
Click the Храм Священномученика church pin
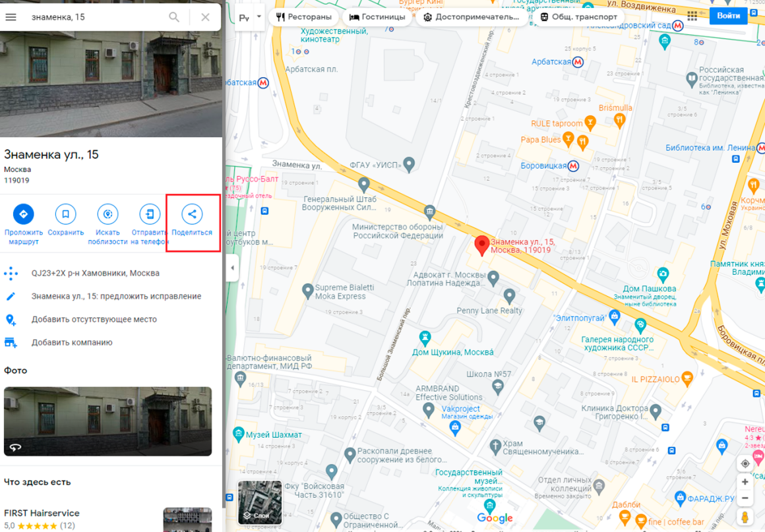click(x=495, y=447)
